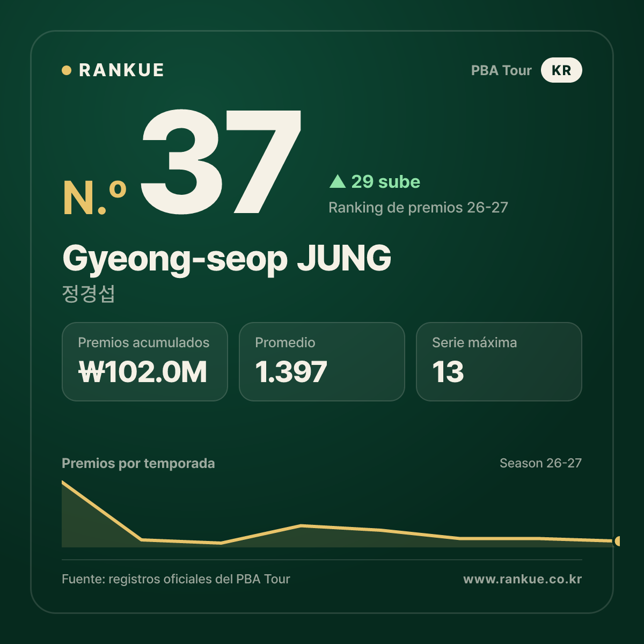
Task: Click the "Season 26-27" label
Action: [540, 463]
